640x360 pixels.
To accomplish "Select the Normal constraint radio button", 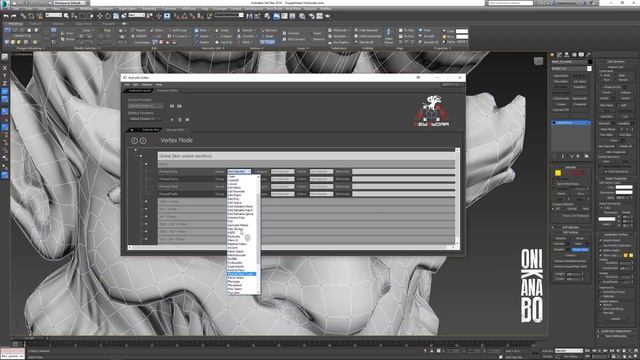I will pos(616,80).
